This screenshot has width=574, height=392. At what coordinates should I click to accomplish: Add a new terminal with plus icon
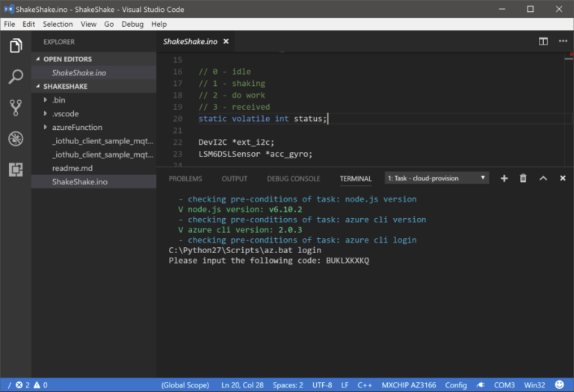pos(504,178)
